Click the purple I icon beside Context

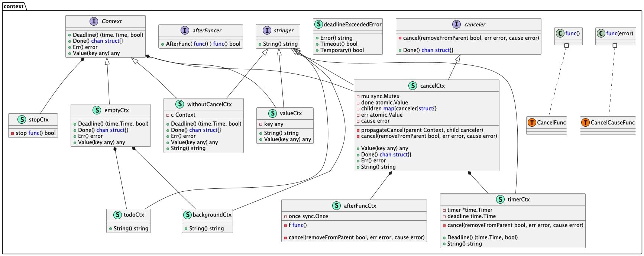pyautogui.click(x=94, y=21)
